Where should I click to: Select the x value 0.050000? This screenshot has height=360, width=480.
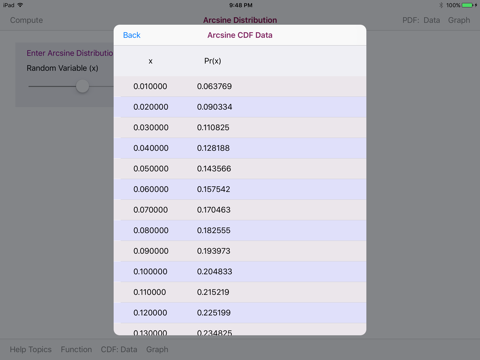point(151,169)
